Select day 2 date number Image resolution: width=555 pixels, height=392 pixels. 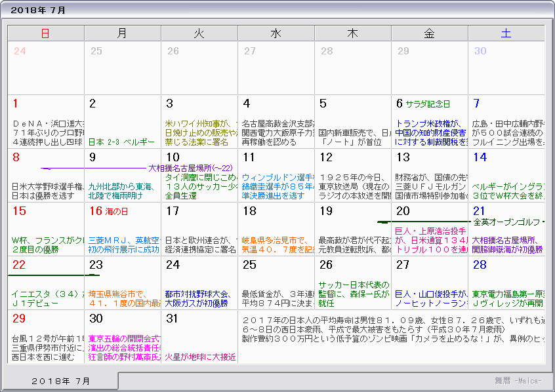(92, 104)
